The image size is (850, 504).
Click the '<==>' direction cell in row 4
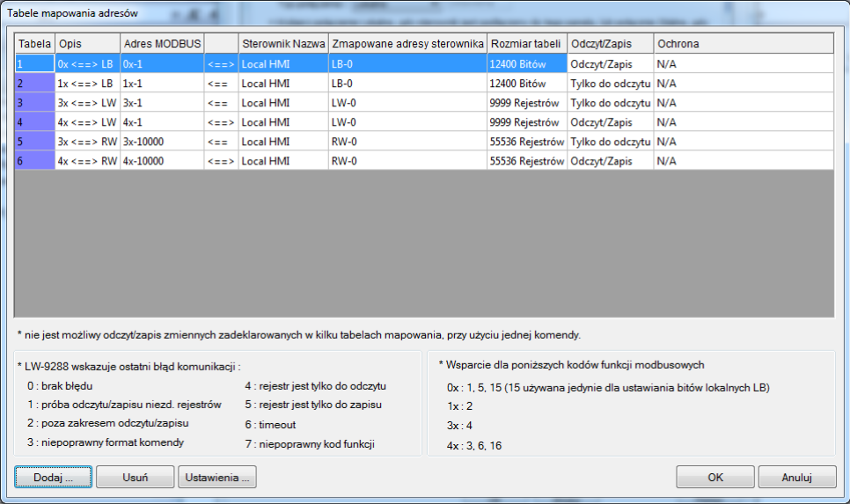[x=221, y=122]
